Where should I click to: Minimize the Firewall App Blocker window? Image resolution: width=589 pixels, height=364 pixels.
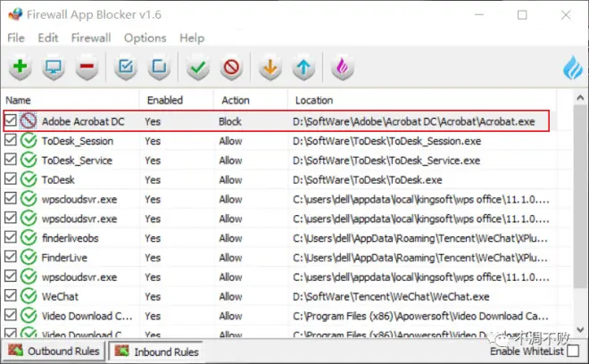coord(479,15)
